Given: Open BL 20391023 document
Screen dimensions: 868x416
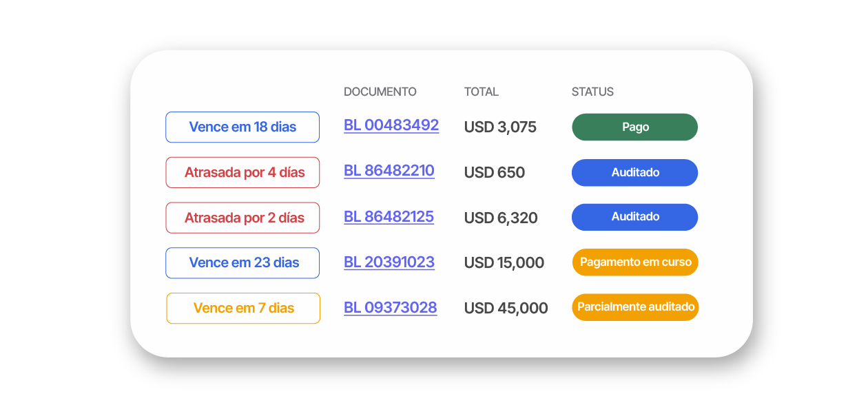Looking at the screenshot, I should click(x=389, y=262).
